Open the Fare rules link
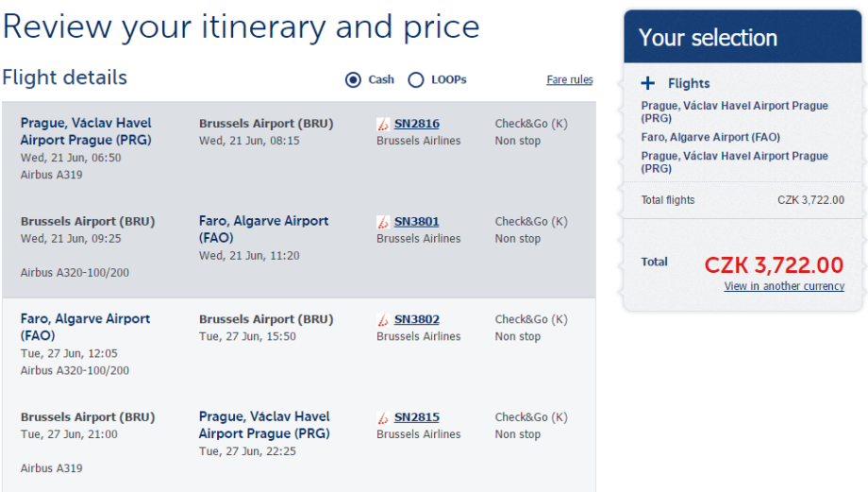This screenshot has height=492, width=868. [570, 80]
